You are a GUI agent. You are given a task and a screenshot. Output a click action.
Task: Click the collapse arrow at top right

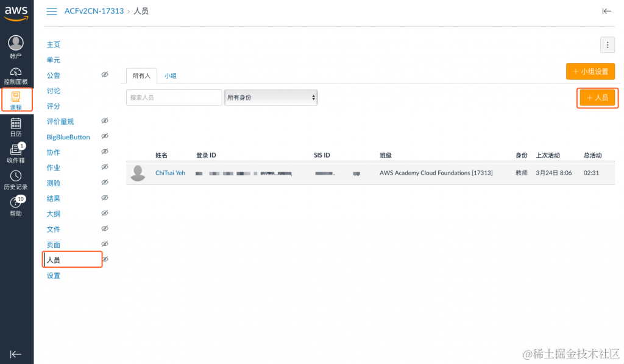point(606,11)
